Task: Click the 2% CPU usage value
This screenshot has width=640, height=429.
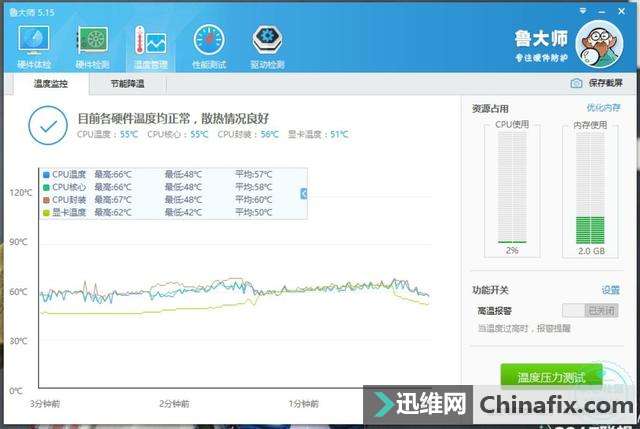Action: [512, 250]
